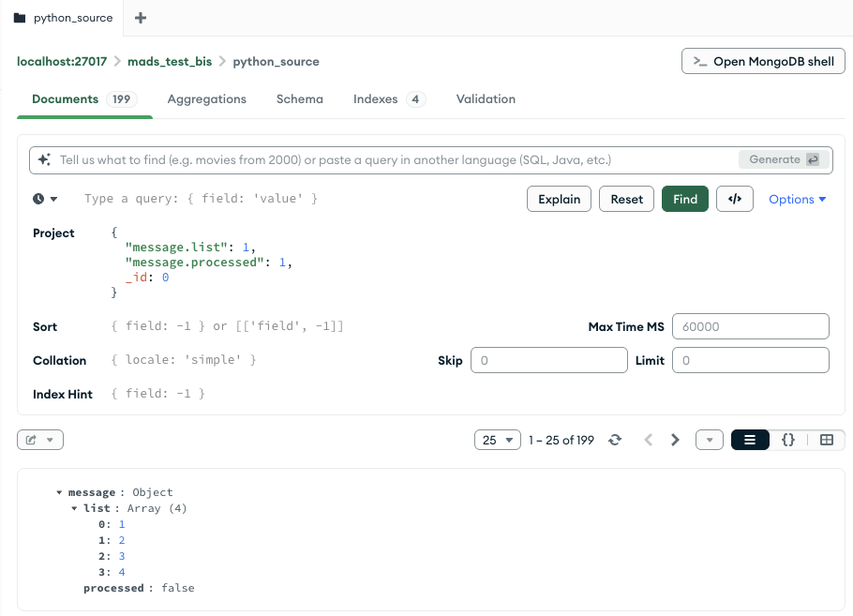Screen dimensions: 853x616
Task: Collapse the list array field
Action: coord(75,508)
